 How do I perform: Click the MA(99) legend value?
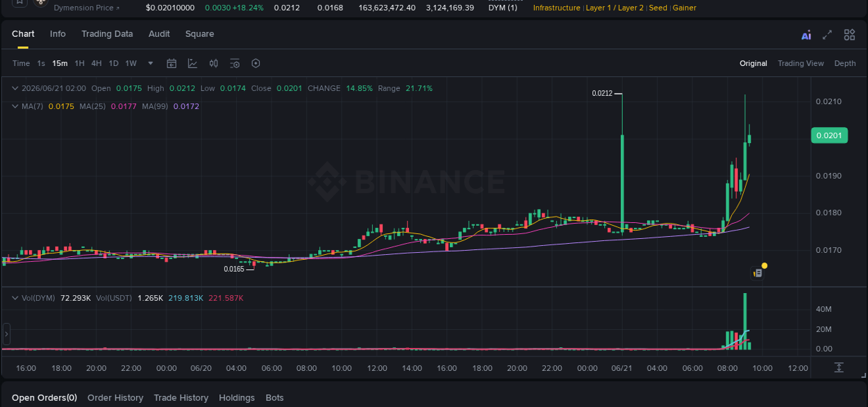[x=186, y=106]
